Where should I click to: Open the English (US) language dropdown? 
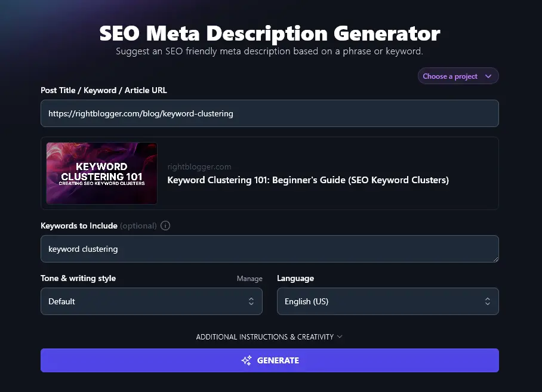tap(387, 301)
